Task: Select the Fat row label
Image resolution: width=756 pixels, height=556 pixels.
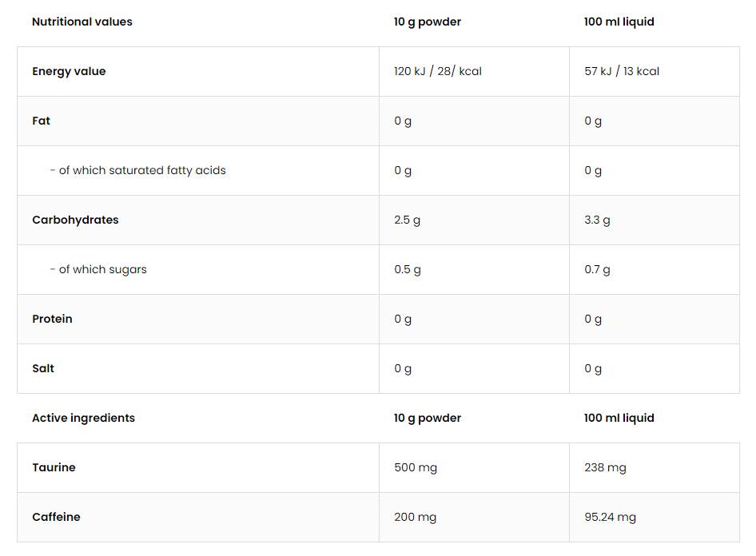Action: point(42,121)
